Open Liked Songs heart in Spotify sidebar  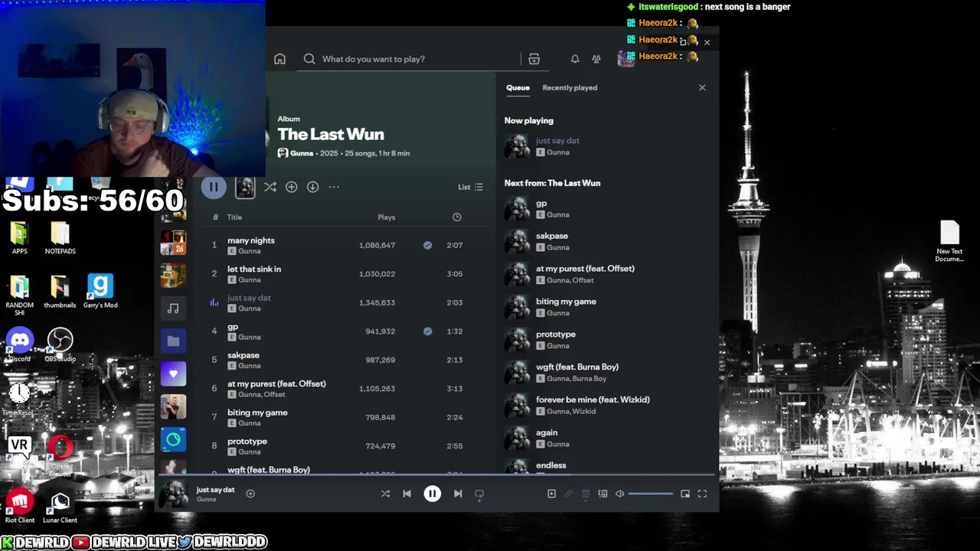click(x=173, y=374)
